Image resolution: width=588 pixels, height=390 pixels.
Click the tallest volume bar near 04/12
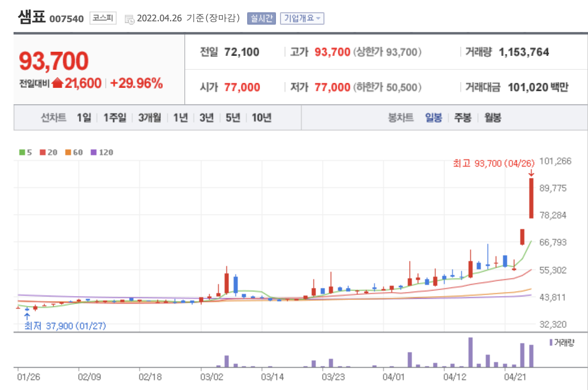471,352
